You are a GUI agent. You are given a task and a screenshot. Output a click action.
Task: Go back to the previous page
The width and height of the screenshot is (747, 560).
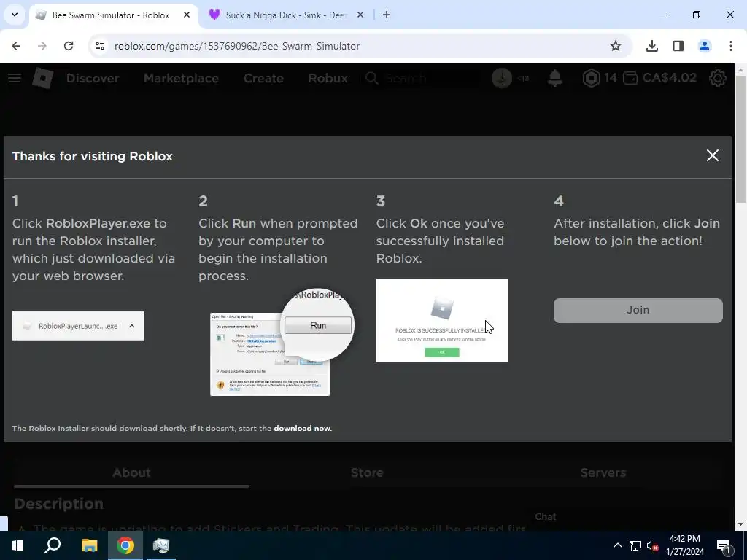[16, 46]
